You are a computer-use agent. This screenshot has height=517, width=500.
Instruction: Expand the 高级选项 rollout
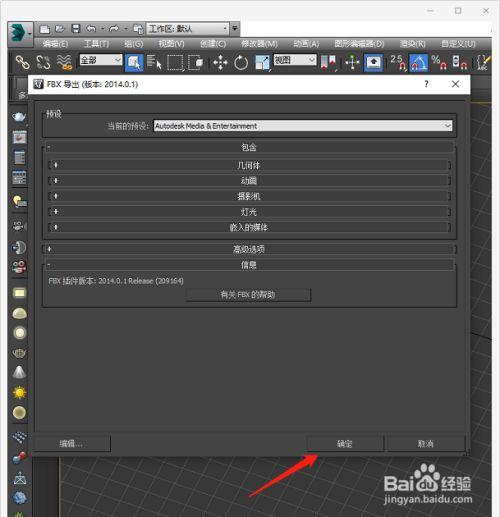249,249
